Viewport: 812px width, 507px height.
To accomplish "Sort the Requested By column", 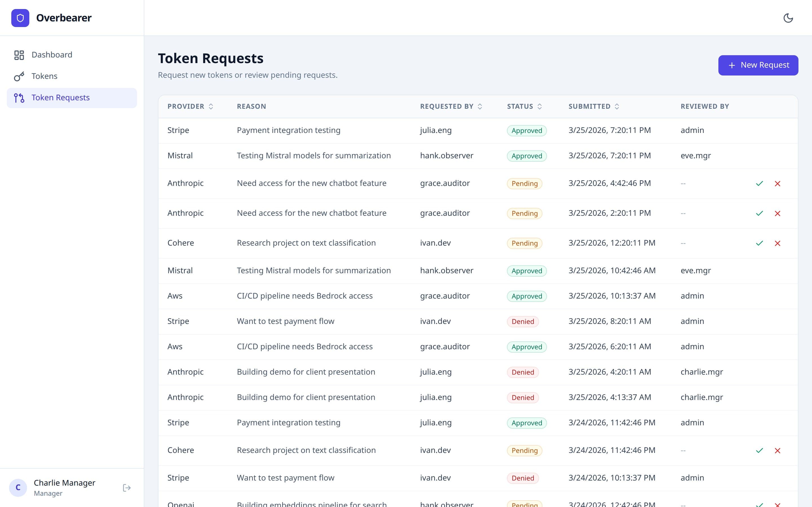I will click(x=480, y=106).
